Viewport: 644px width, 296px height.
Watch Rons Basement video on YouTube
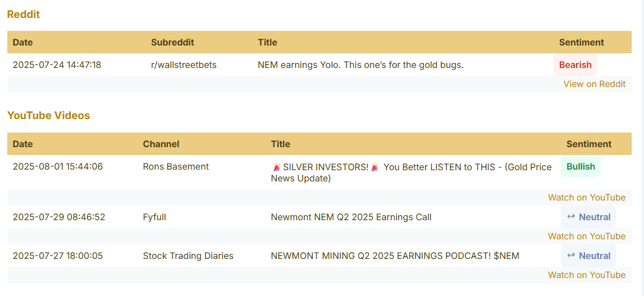587,197
